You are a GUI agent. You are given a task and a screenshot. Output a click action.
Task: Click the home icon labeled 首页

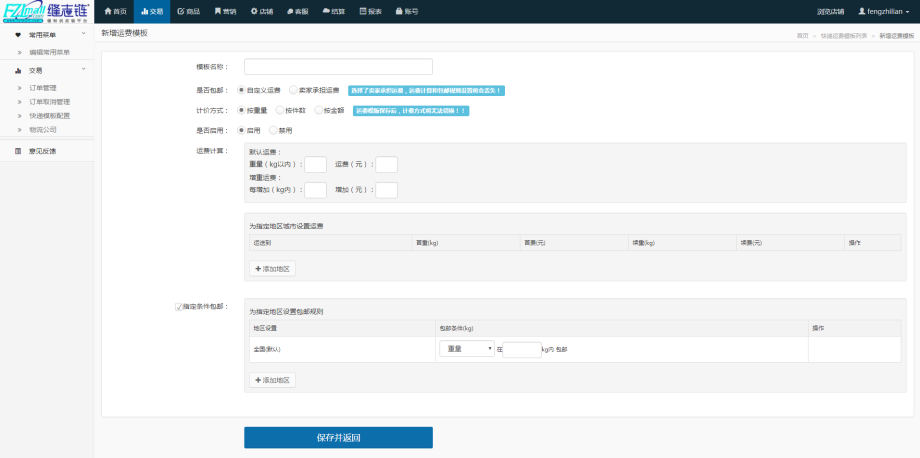[x=108, y=11]
